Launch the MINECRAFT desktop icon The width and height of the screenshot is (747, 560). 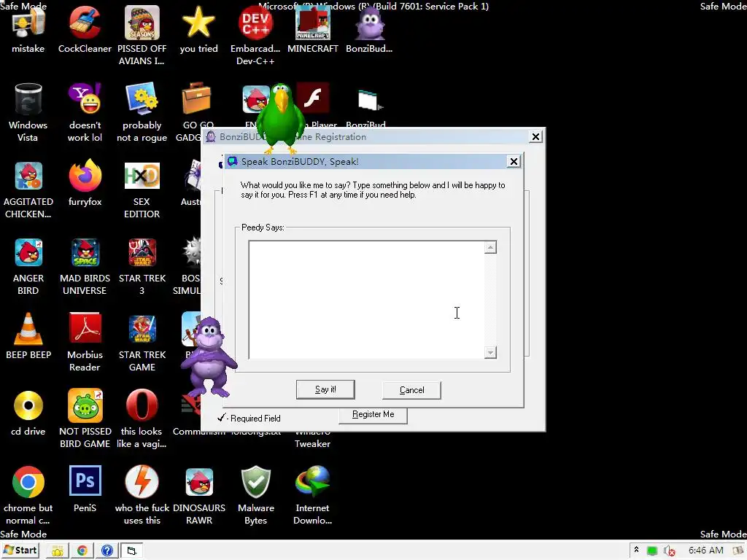click(312, 23)
